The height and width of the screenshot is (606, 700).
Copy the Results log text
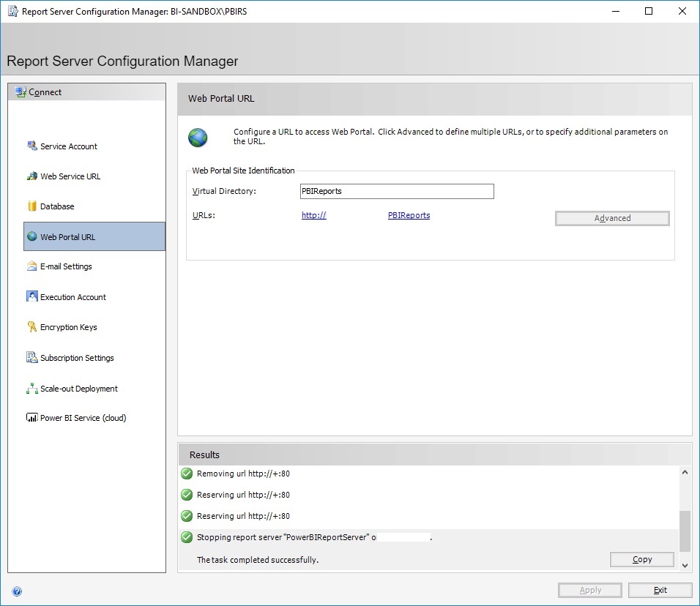pos(641,559)
